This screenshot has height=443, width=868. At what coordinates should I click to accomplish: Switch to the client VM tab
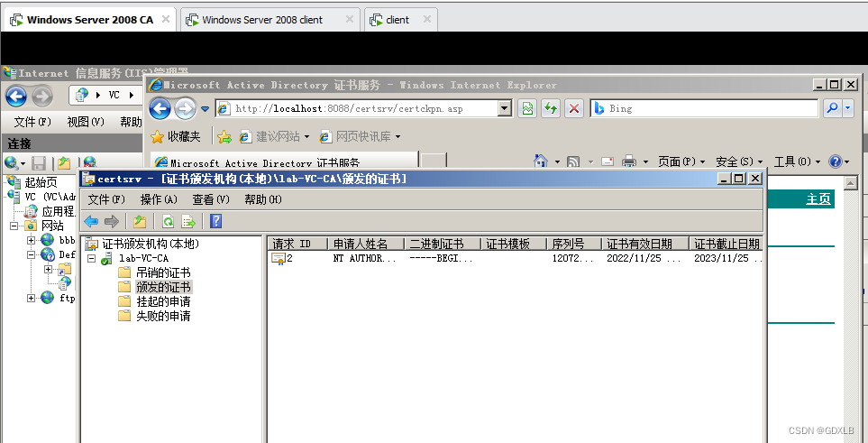401,20
